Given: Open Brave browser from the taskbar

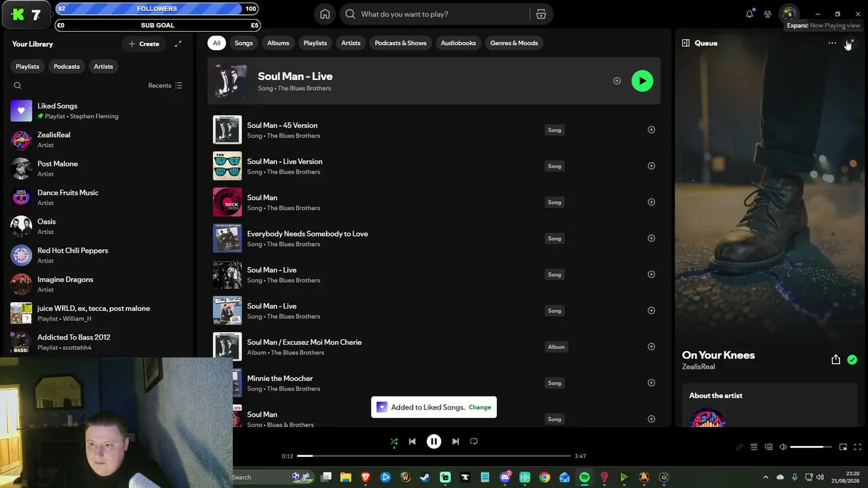Looking at the screenshot, I should click(366, 477).
